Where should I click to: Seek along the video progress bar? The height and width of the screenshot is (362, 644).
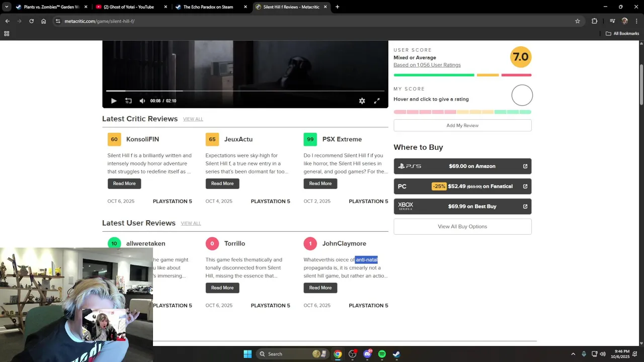[x=245, y=91]
